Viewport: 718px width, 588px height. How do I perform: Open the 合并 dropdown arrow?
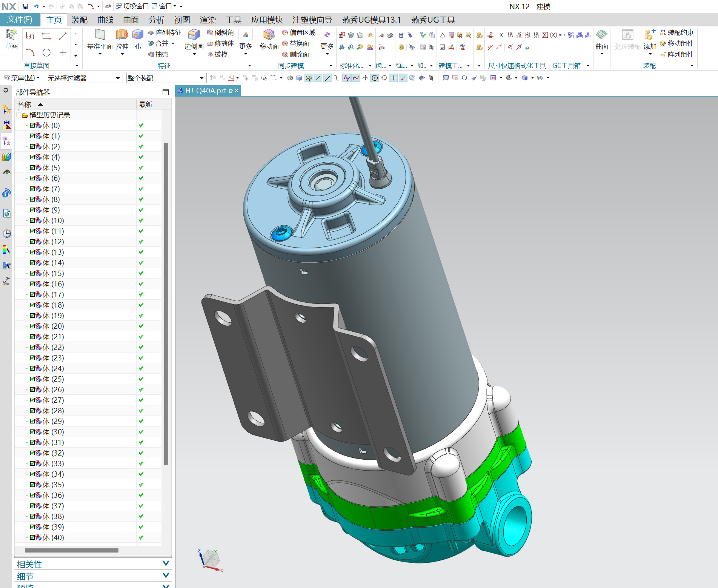(173, 43)
